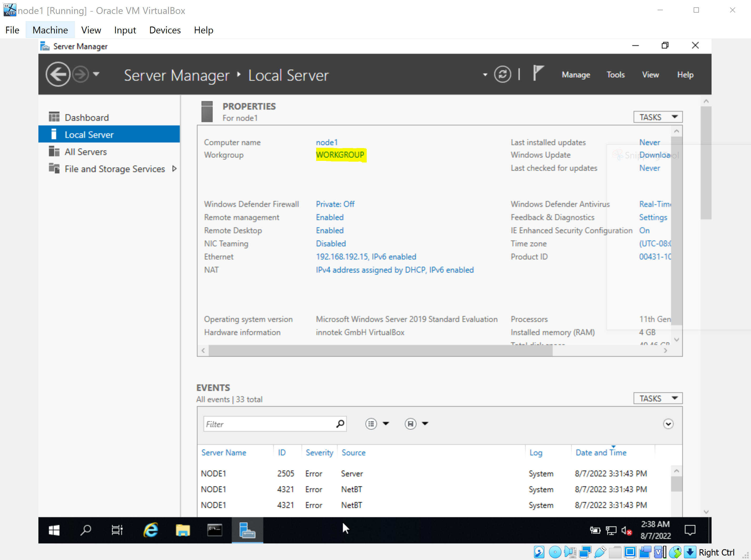Click the filter search magnifier icon
Viewport: 751px width, 560px height.
[340, 424]
